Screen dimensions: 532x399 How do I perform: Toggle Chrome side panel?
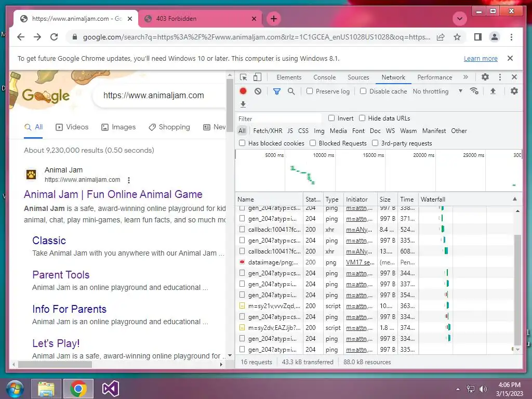click(x=478, y=37)
